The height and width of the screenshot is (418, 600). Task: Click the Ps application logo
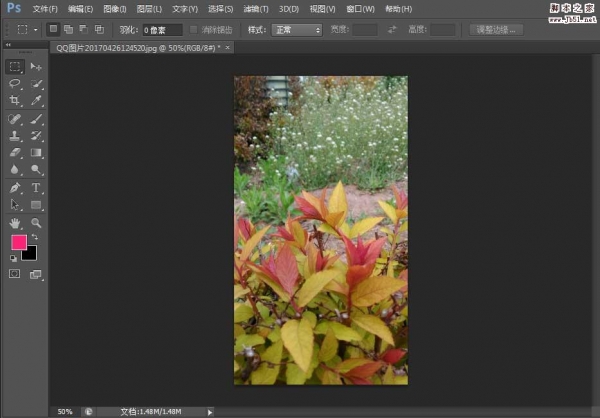point(14,8)
